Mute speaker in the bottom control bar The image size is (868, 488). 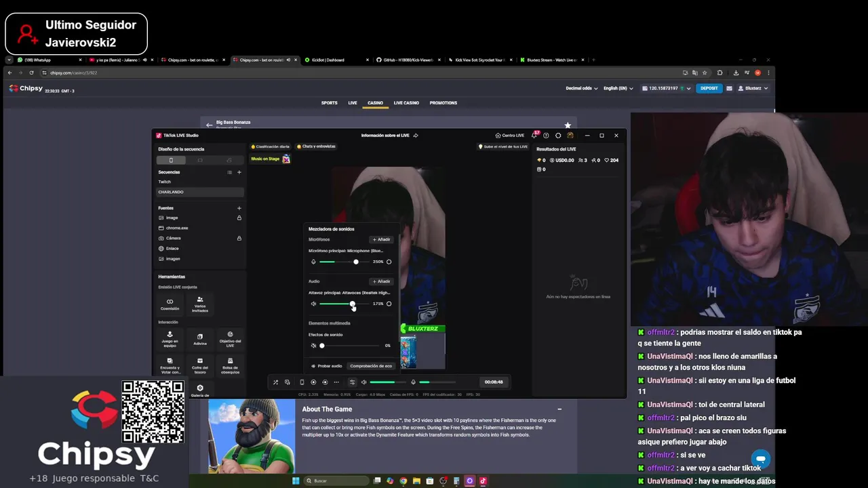pos(363,382)
